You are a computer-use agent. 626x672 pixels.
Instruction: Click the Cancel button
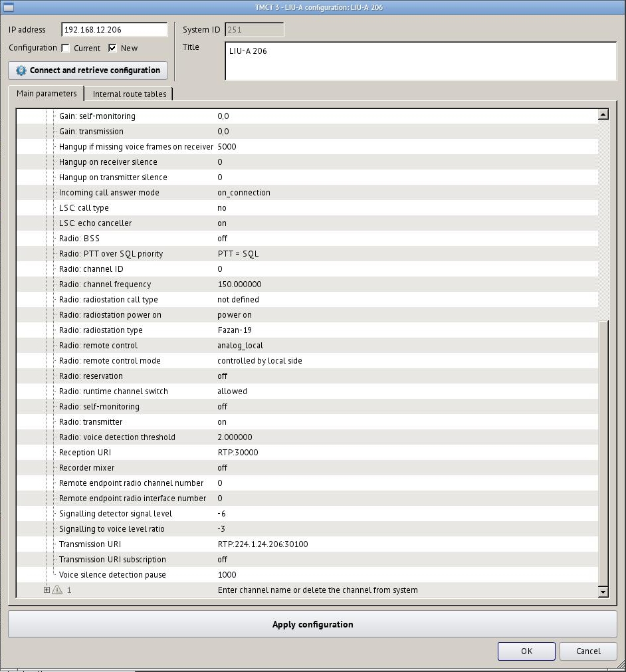[588, 651]
